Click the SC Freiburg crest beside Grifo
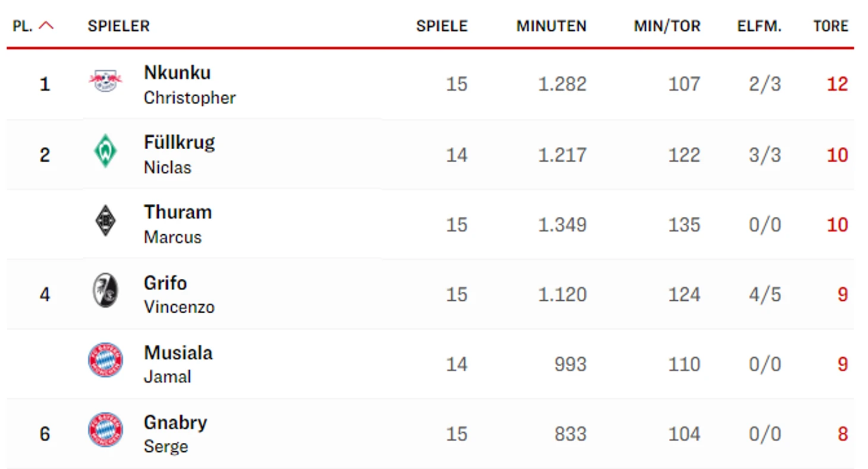Image resolution: width=868 pixels, height=469 pixels. coord(105,290)
